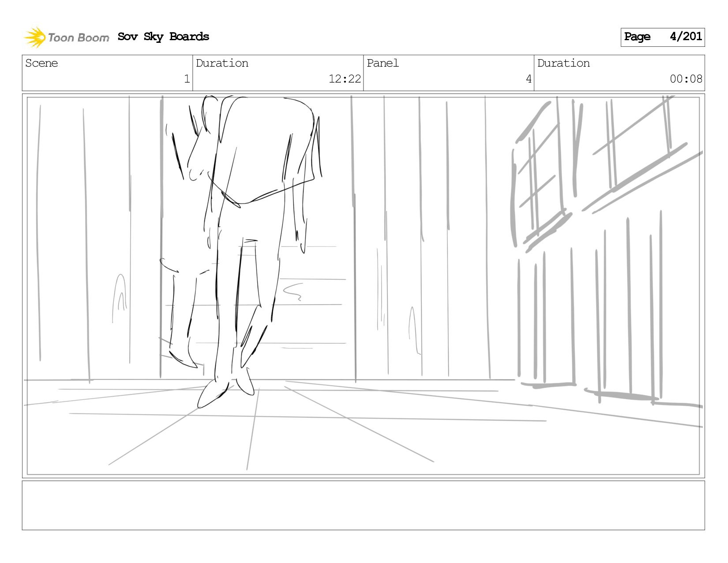
Task: Click the scene duration value '12:22'
Action: 345,79
